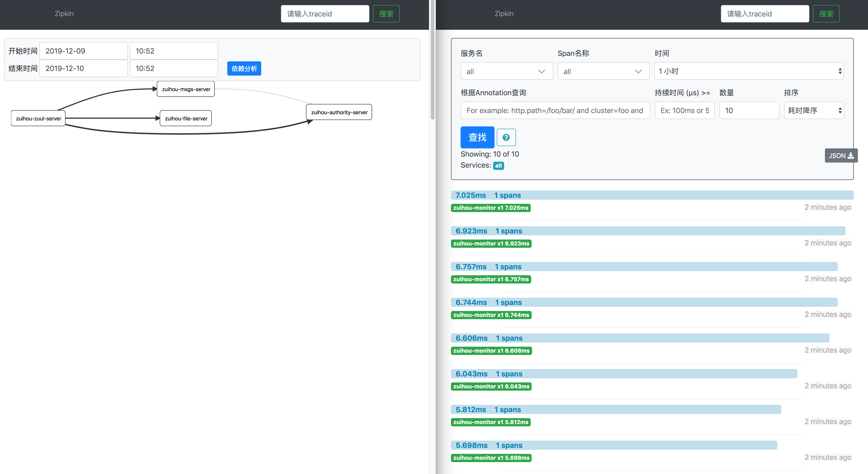868x474 pixels.
Task: Focus the Annotation query input field
Action: pyautogui.click(x=555, y=110)
